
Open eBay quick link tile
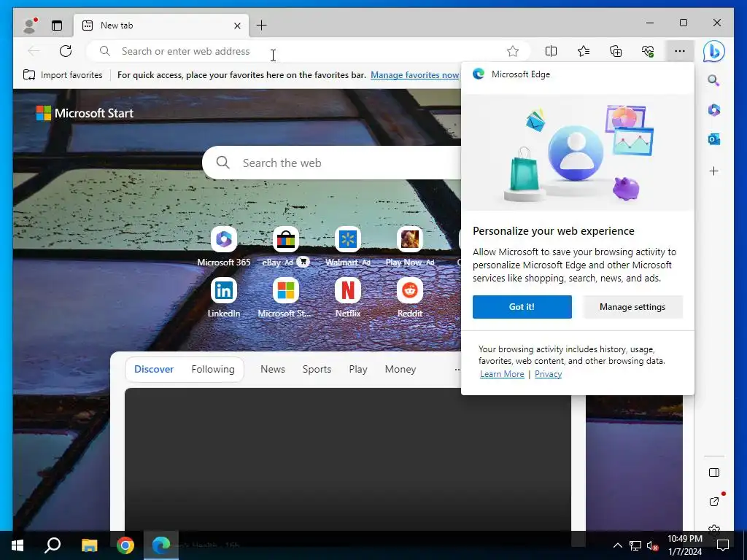pos(285,246)
